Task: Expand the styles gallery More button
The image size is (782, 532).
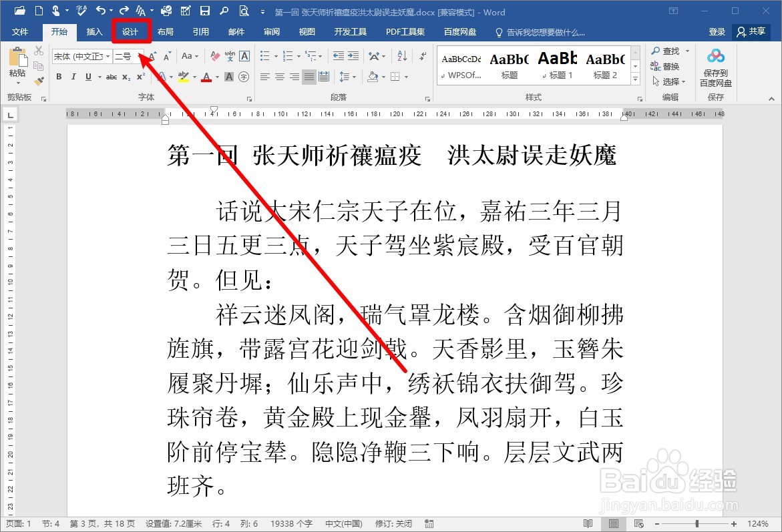Action: click(x=635, y=79)
